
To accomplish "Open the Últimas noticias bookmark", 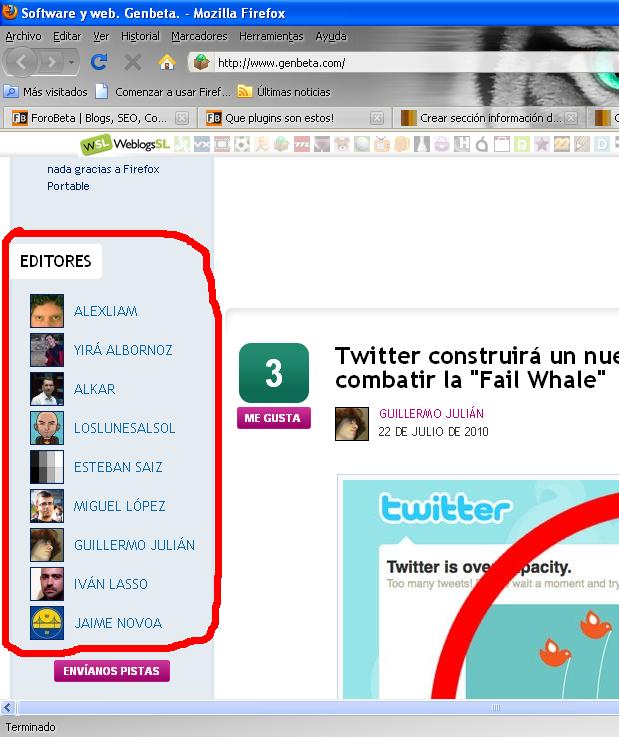I will 284,92.
